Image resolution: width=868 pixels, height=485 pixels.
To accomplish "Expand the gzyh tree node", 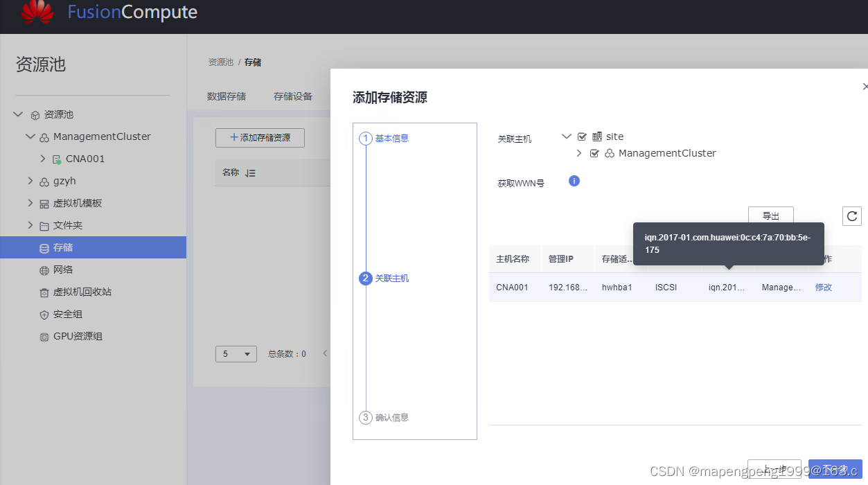I will [30, 181].
